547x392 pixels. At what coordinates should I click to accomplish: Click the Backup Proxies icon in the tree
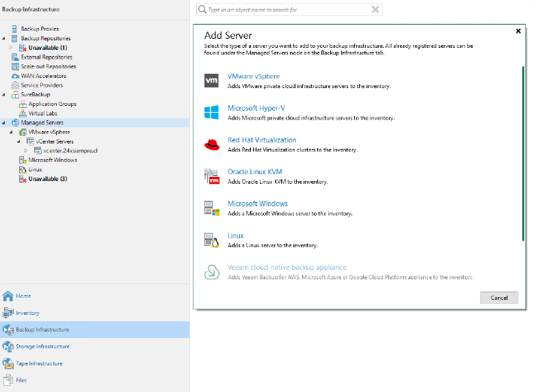(14, 29)
